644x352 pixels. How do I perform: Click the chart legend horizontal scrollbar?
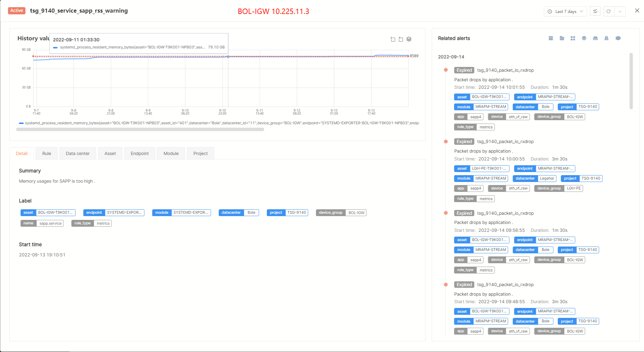pos(140,130)
